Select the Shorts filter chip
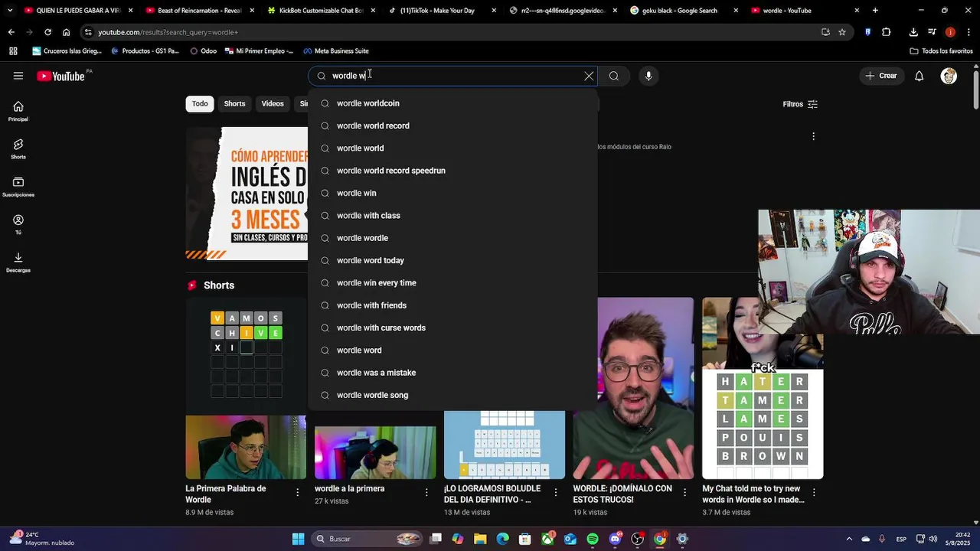 coord(234,104)
